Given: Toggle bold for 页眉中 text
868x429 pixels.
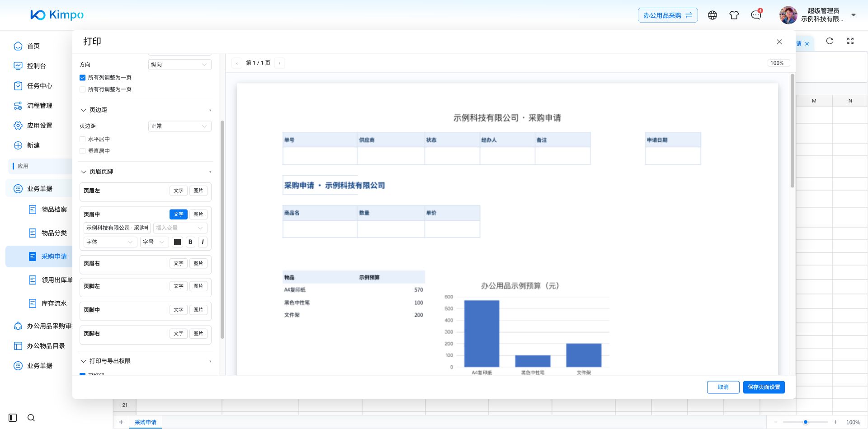Looking at the screenshot, I should pyautogui.click(x=190, y=242).
